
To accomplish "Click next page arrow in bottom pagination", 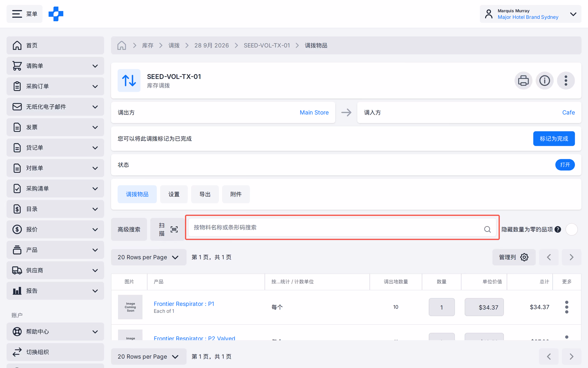I will (x=571, y=356).
